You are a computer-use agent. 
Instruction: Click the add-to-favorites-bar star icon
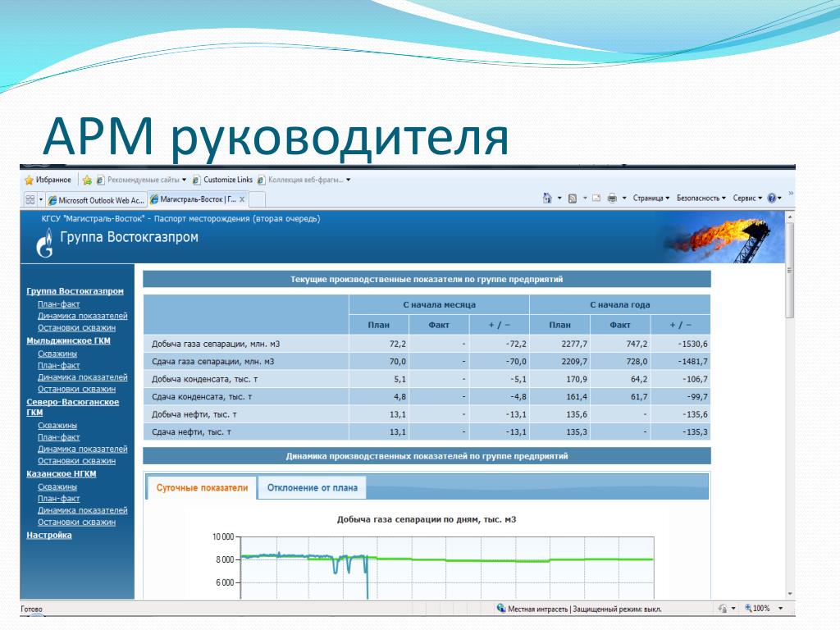point(87,180)
